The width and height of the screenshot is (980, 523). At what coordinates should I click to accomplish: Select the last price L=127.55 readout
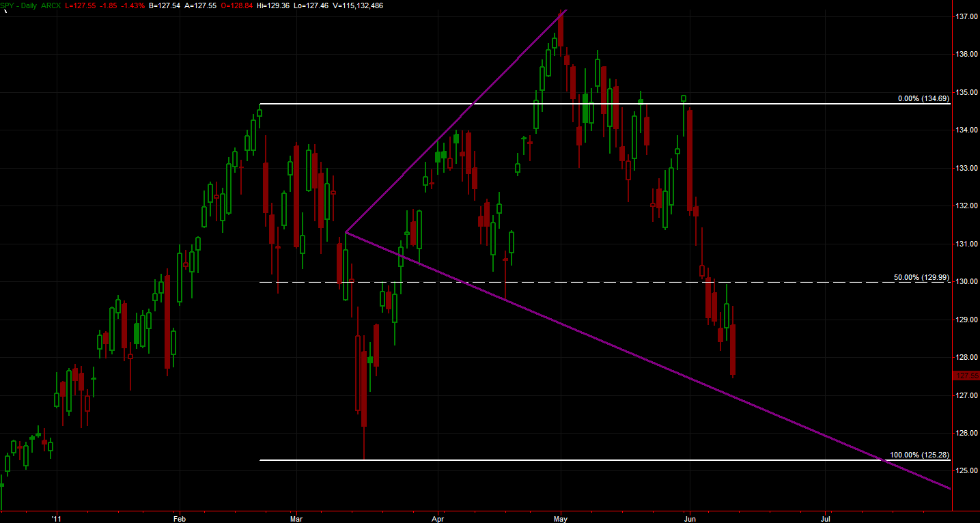[81, 5]
